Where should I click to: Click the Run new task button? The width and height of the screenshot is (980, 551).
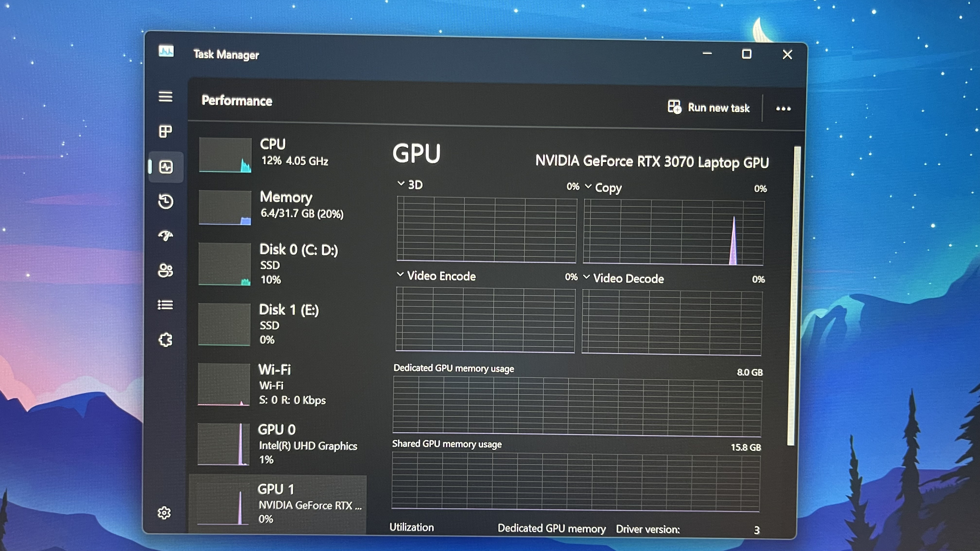(x=708, y=108)
